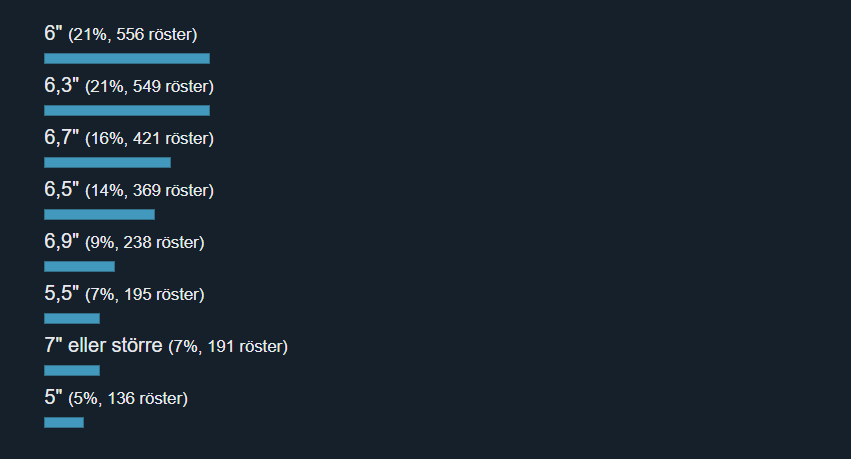851x459 pixels.
Task: Click the result bar under 6,7"
Action: pos(107,163)
